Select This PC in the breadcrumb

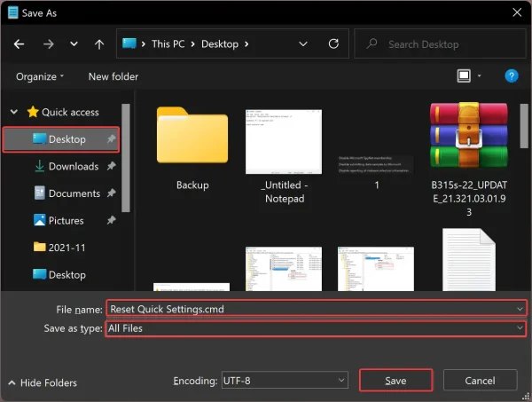pyautogui.click(x=168, y=44)
